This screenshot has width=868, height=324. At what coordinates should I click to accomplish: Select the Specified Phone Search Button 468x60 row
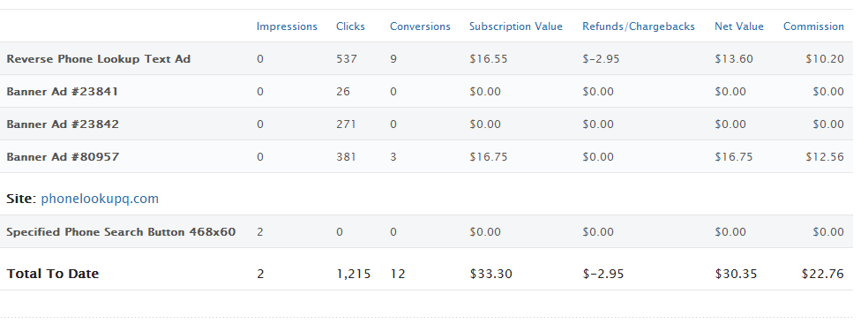click(x=426, y=231)
